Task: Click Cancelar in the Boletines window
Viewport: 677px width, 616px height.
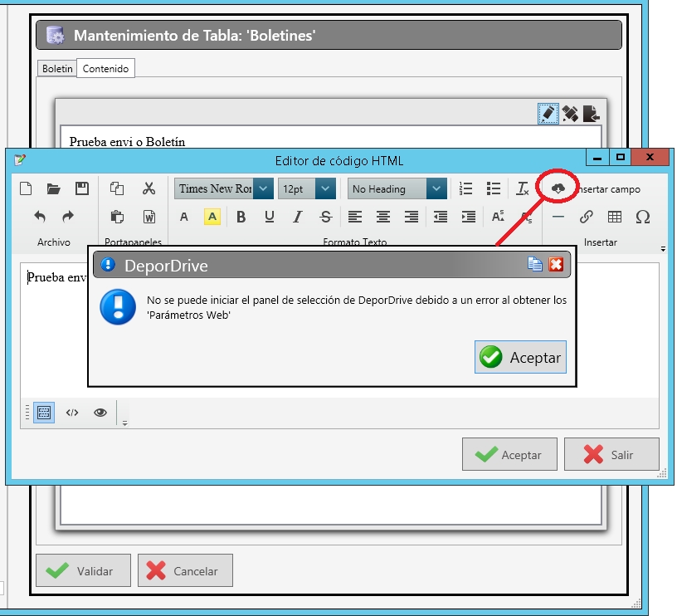Action: (x=185, y=570)
